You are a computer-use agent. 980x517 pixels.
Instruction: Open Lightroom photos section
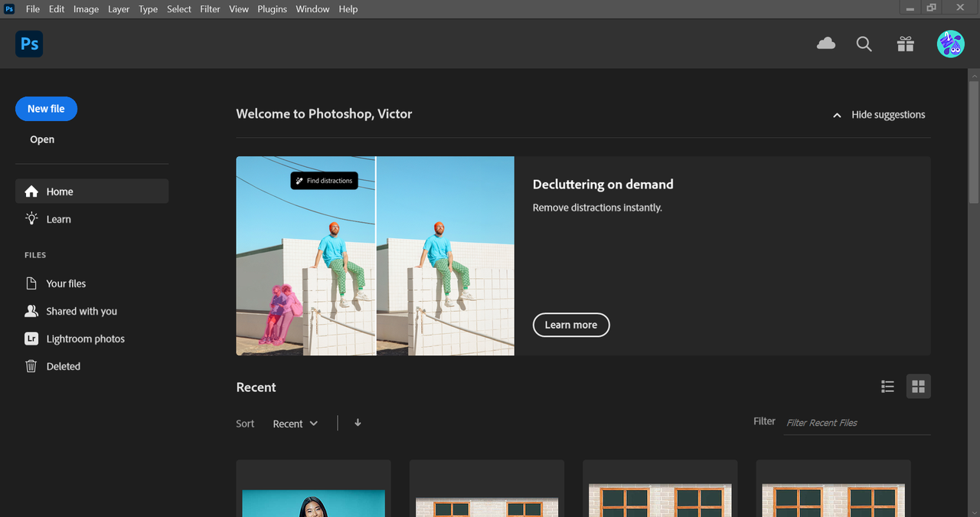[x=92, y=339]
